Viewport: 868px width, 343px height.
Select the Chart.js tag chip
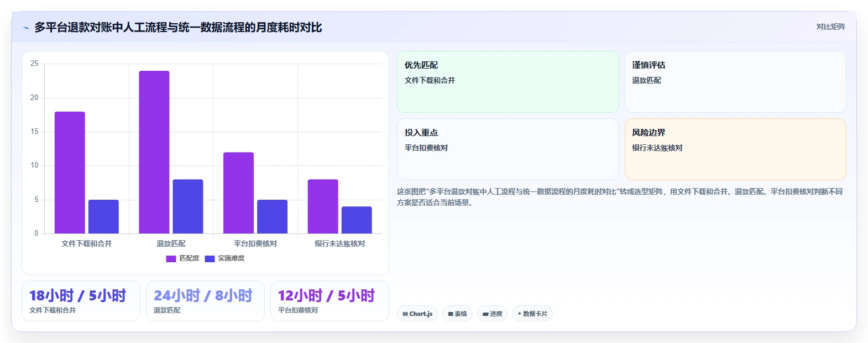(x=417, y=314)
